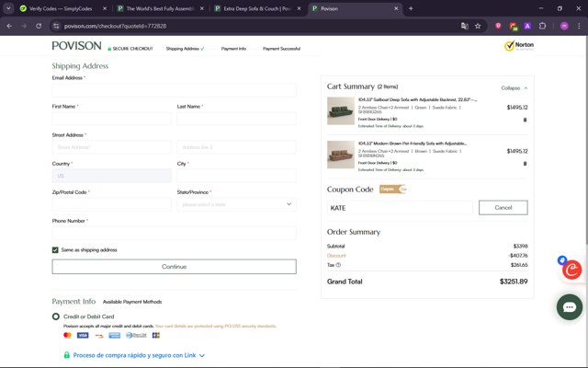Click the Mastercard icon

(x=67, y=335)
